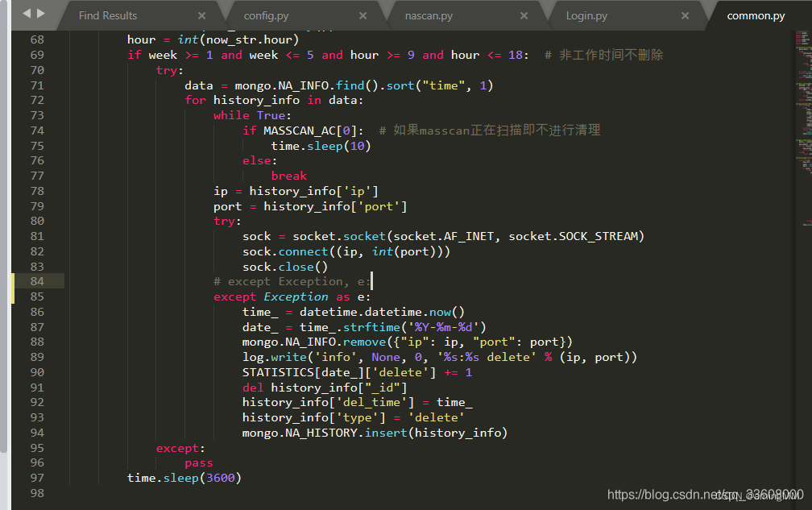
Task: Click 'pass' keyword on line 96
Action: tap(199, 463)
